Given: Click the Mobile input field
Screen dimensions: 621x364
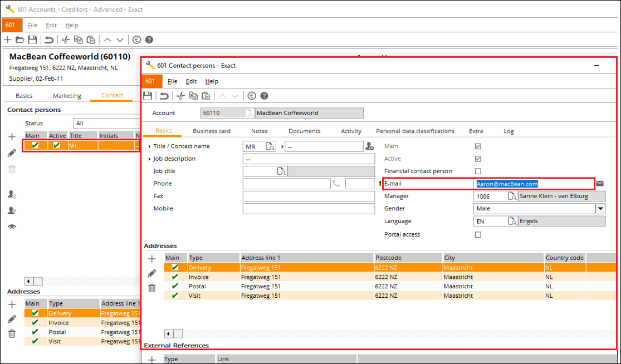Looking at the screenshot, I should (x=309, y=209).
